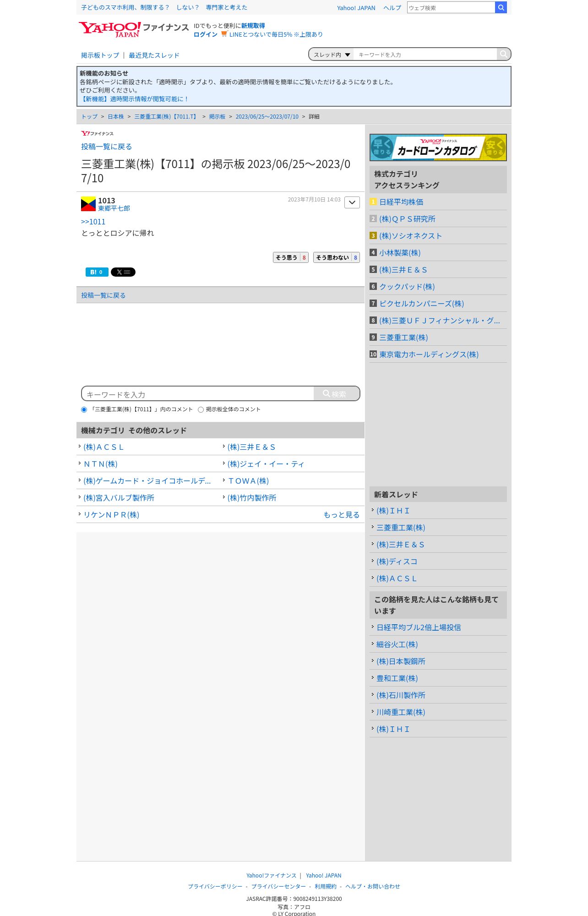Click the blue web search magnifier button
The height and width of the screenshot is (916, 588).
click(501, 7)
